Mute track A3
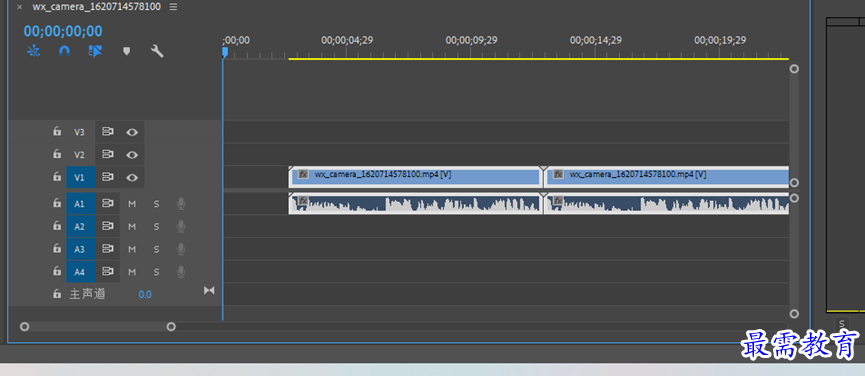This screenshot has width=865, height=376. pos(132,249)
